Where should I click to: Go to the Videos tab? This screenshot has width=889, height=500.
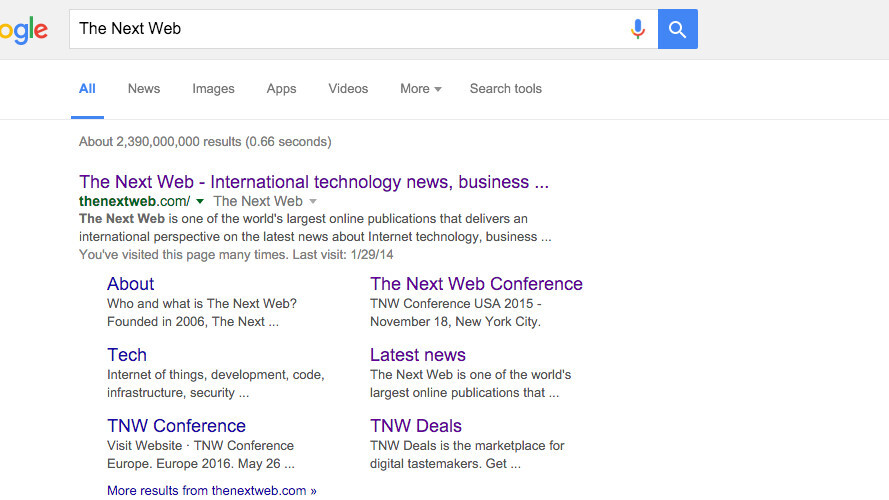coord(348,89)
